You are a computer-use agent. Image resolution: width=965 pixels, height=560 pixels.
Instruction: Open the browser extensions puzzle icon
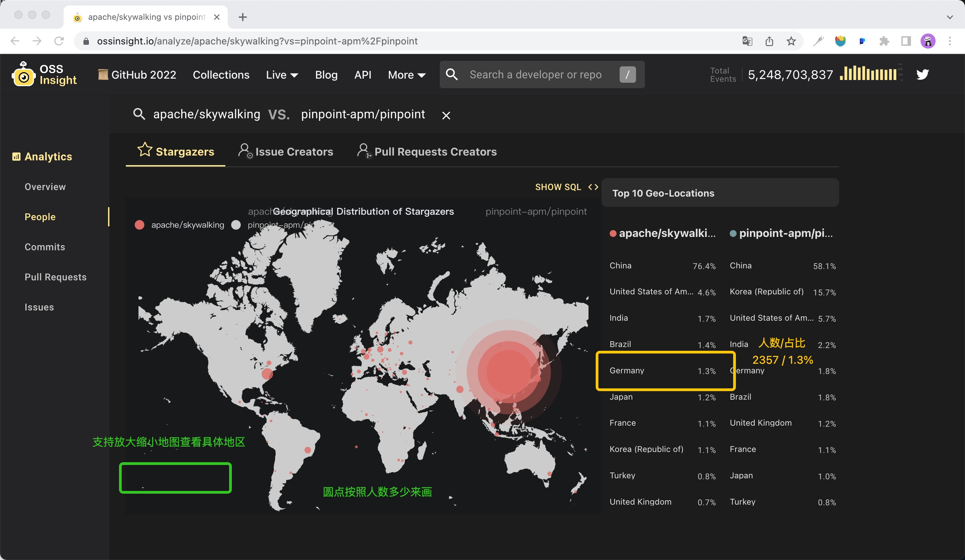point(884,41)
